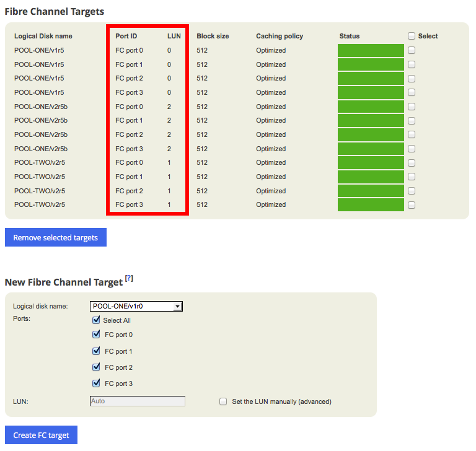The image size is (476, 451).
Task: Select the POOL-ONE/v1r5 FC port 0 target checkbox
Action: pyautogui.click(x=412, y=50)
